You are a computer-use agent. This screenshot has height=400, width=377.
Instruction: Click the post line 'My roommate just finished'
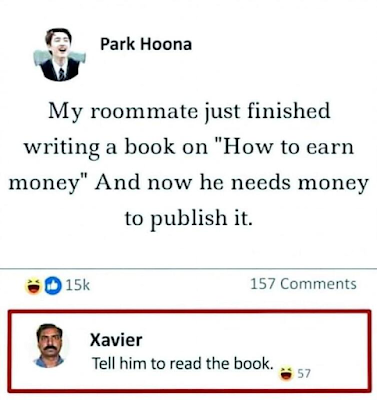(x=189, y=112)
